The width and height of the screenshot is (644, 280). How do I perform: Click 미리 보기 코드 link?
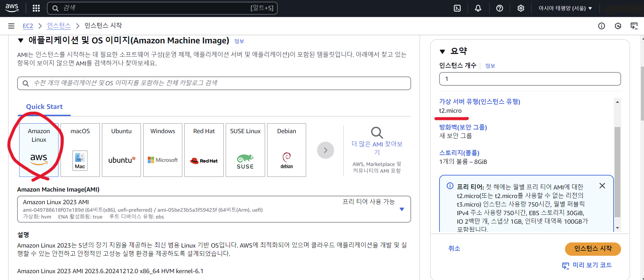592,265
